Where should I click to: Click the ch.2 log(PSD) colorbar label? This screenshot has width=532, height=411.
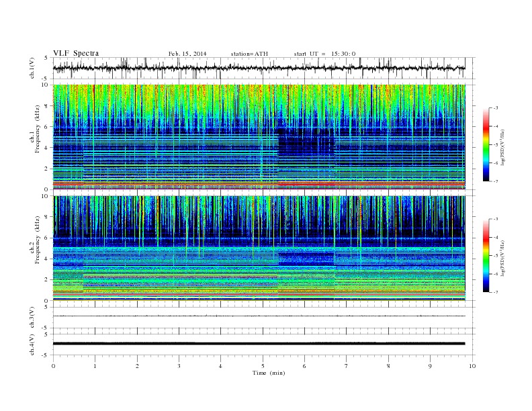click(503, 258)
